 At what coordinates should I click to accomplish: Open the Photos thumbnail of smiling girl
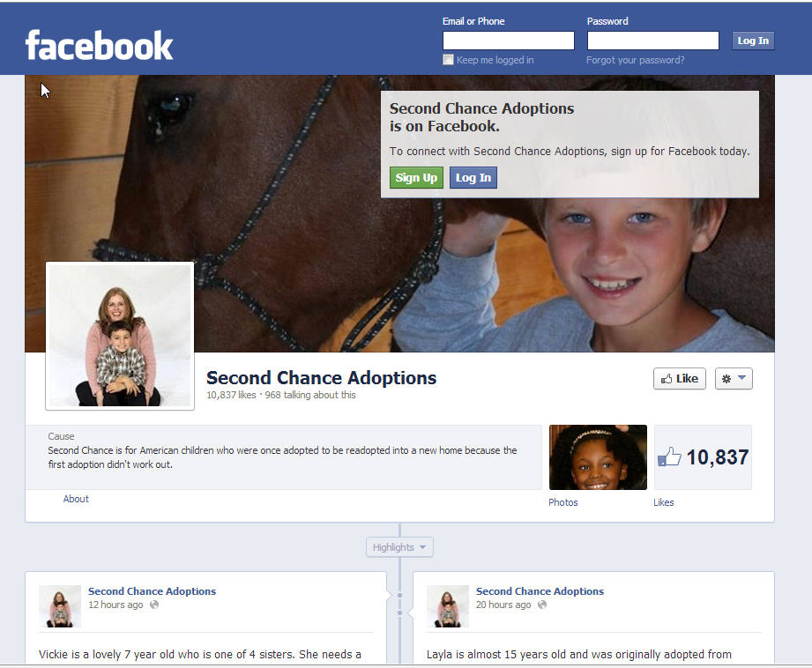598,457
